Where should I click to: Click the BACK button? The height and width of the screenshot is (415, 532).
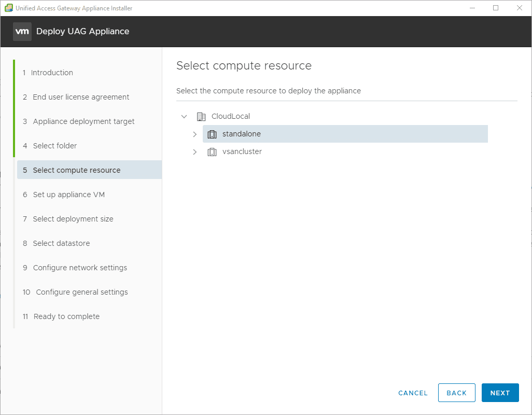(x=456, y=393)
